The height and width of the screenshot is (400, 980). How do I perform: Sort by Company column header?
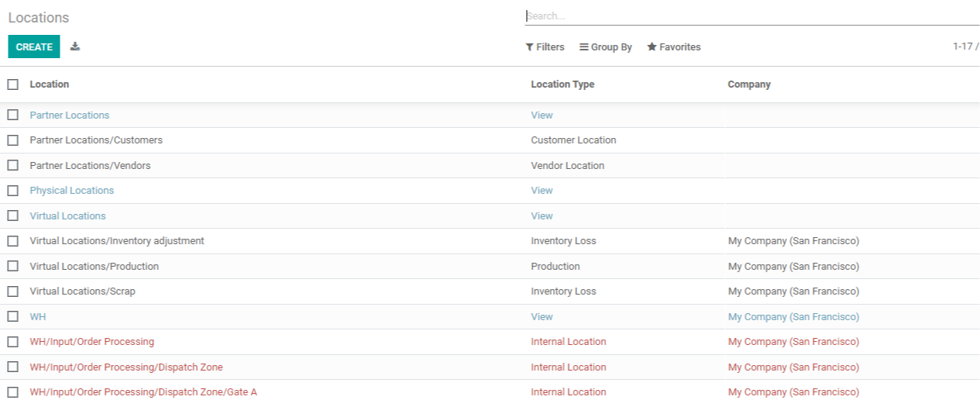[749, 84]
